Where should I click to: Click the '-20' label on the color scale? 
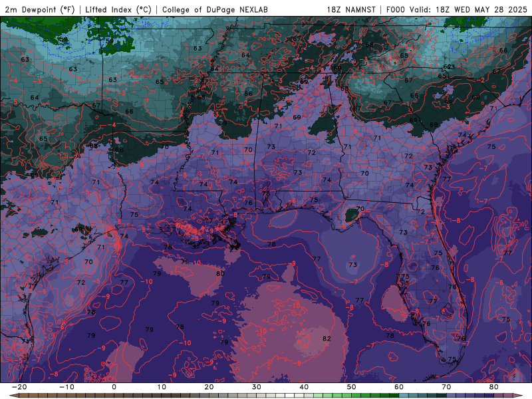pos(19,387)
